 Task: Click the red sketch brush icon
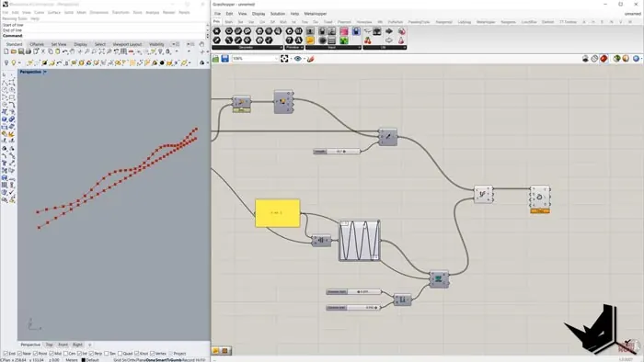click(x=311, y=59)
